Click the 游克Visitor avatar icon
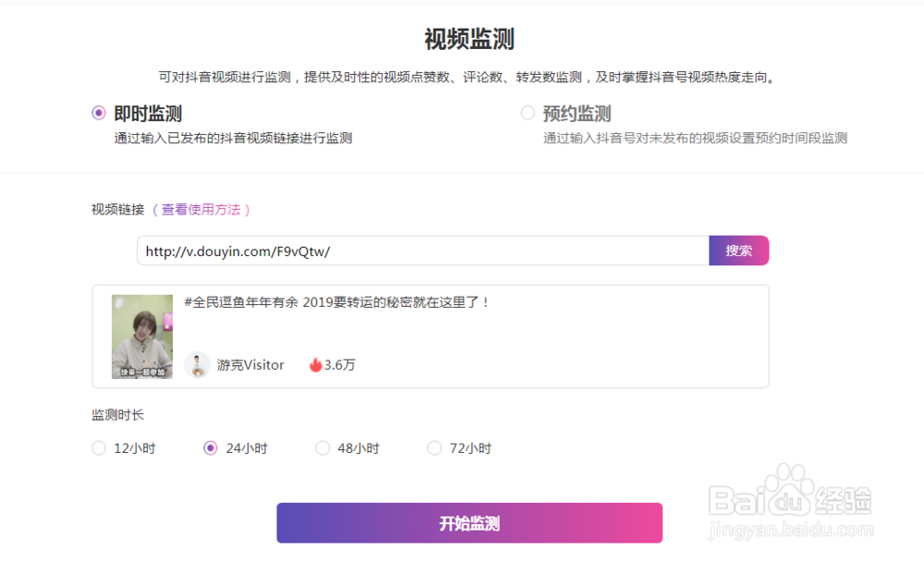924x562 pixels. click(x=198, y=365)
